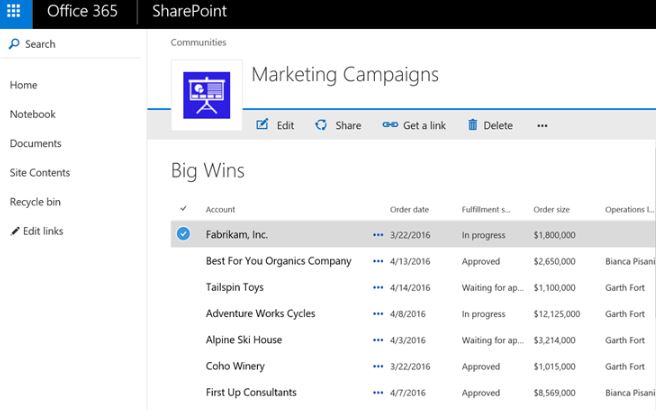Viewport: 656px width, 410px height.
Task: Go to Home in the left navigation
Action: 23,85
